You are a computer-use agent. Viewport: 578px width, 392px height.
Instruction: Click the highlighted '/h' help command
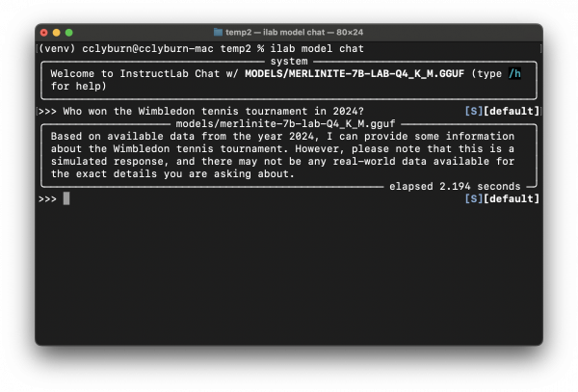coord(516,73)
